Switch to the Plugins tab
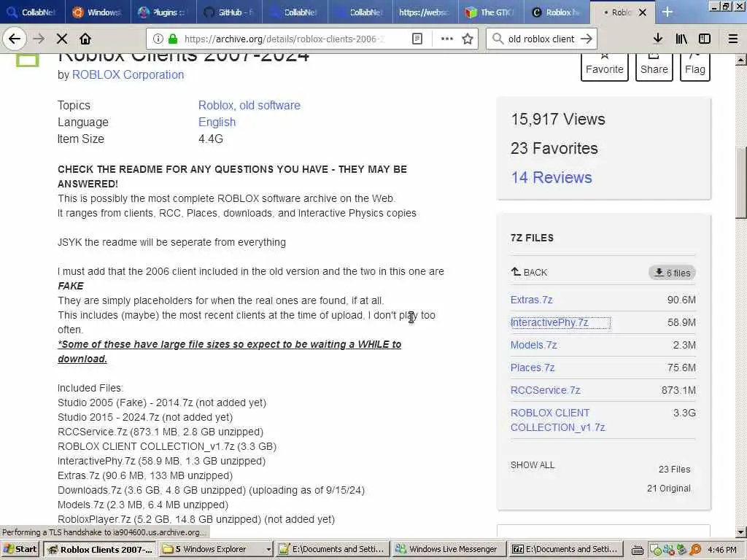This screenshot has height=560, width=747. (x=163, y=12)
